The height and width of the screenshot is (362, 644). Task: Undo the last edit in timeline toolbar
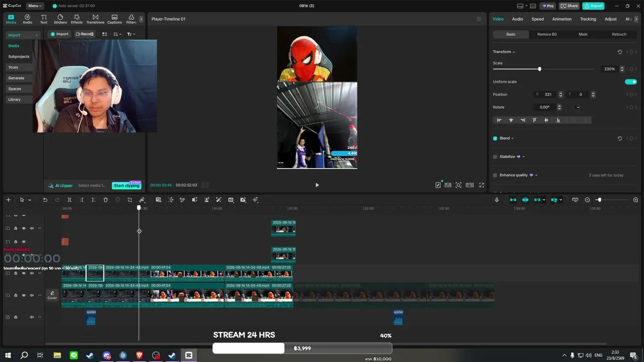point(45,200)
